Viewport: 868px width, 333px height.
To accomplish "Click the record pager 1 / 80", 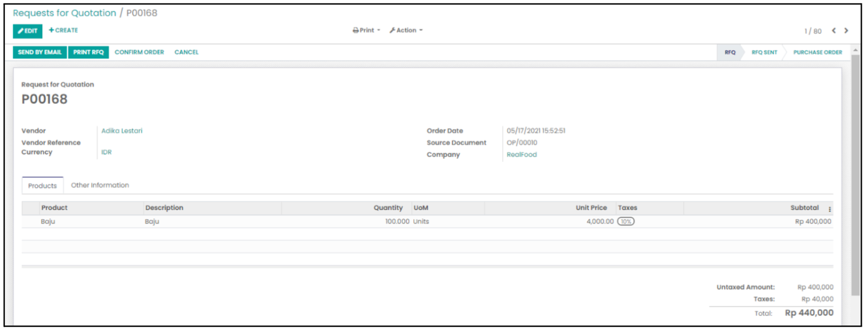I will click(x=813, y=31).
